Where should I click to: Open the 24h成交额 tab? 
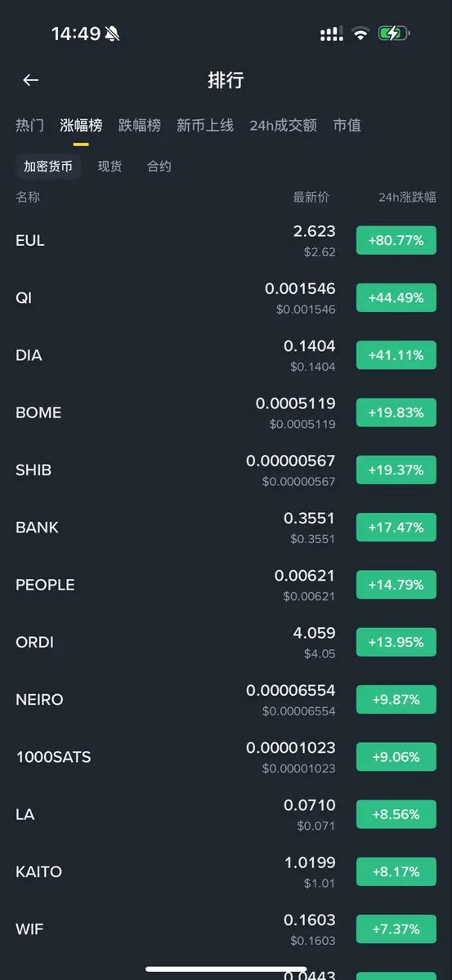tap(283, 126)
